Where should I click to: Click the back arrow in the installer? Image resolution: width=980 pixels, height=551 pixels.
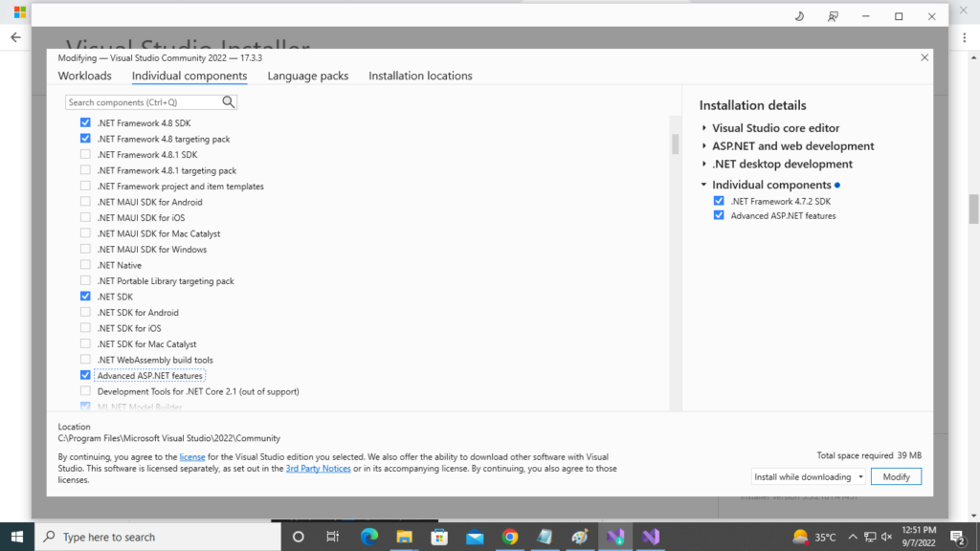(x=14, y=36)
